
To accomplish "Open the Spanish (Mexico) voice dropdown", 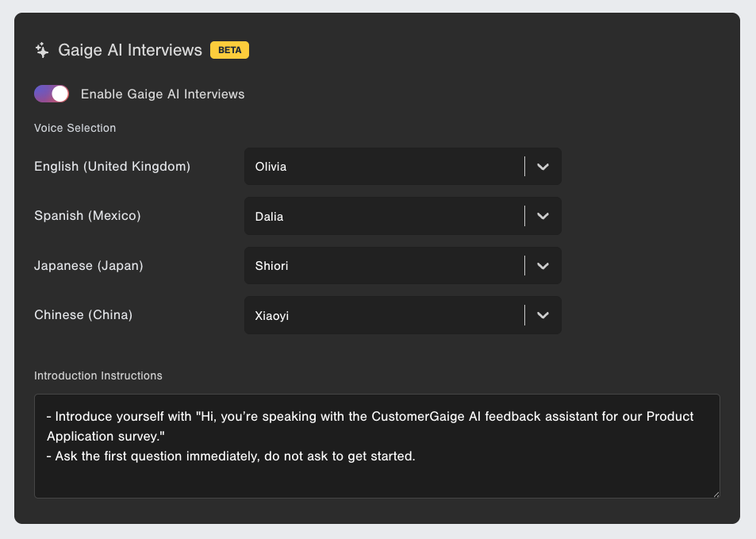I will (402, 216).
